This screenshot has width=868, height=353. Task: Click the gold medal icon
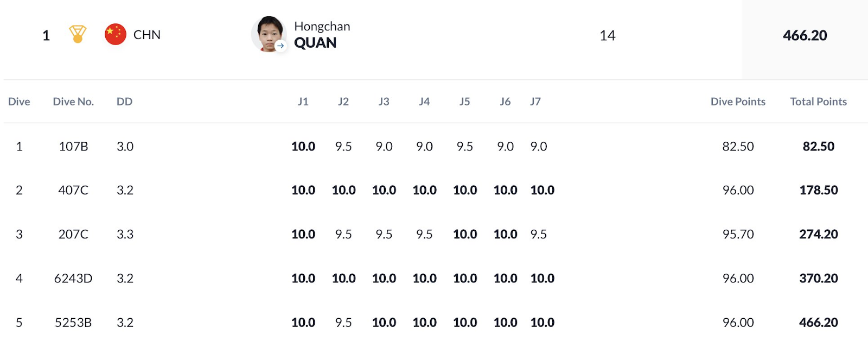coord(78,34)
